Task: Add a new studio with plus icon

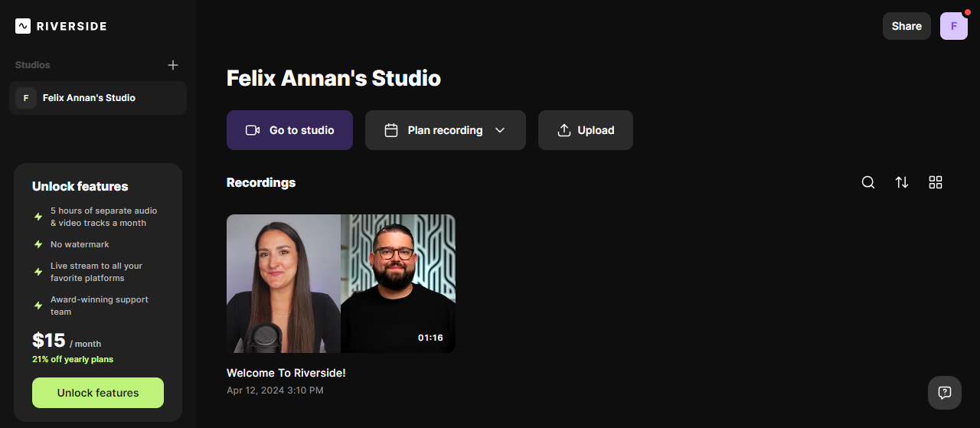Action: coord(173,65)
